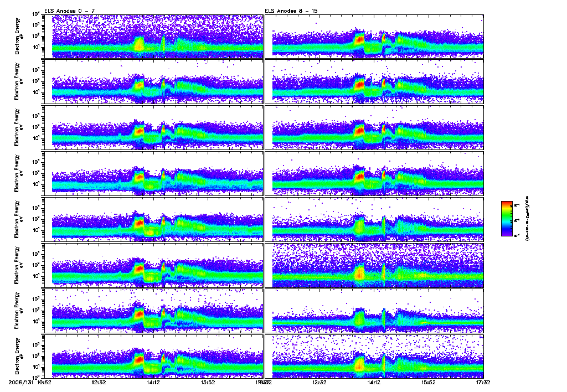Select the anode 9 spectrogram panel
The width and height of the screenshot is (567, 392).
click(374, 82)
